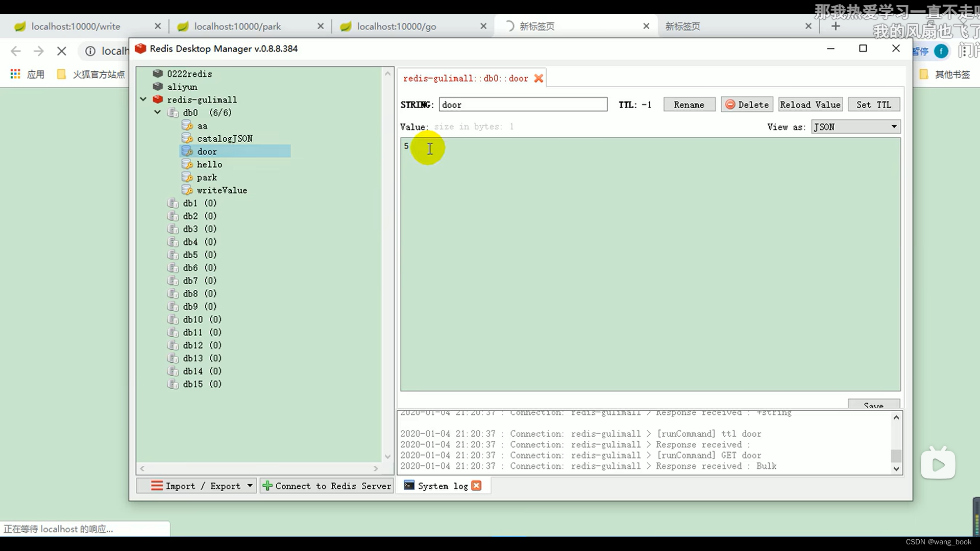Click the Rename button
The image size is (980, 551).
coord(689,105)
